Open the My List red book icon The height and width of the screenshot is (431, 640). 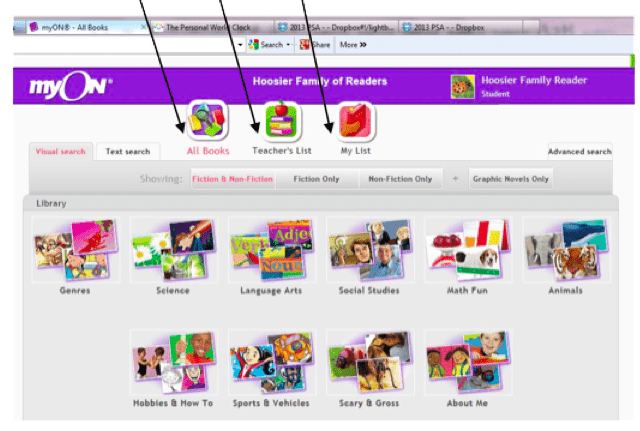355,121
